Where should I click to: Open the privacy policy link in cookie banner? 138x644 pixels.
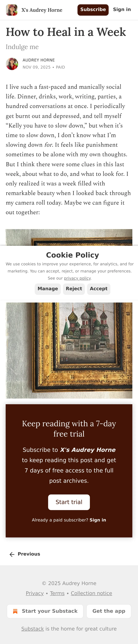point(77,278)
